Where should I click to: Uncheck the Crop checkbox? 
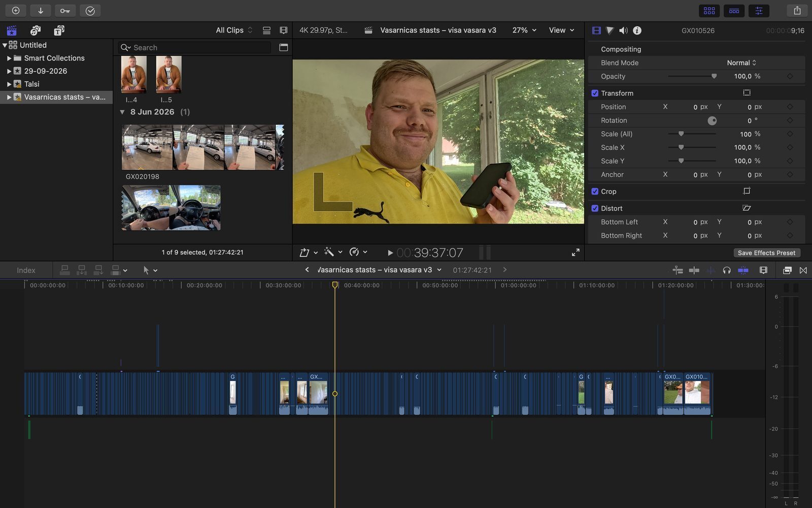595,192
